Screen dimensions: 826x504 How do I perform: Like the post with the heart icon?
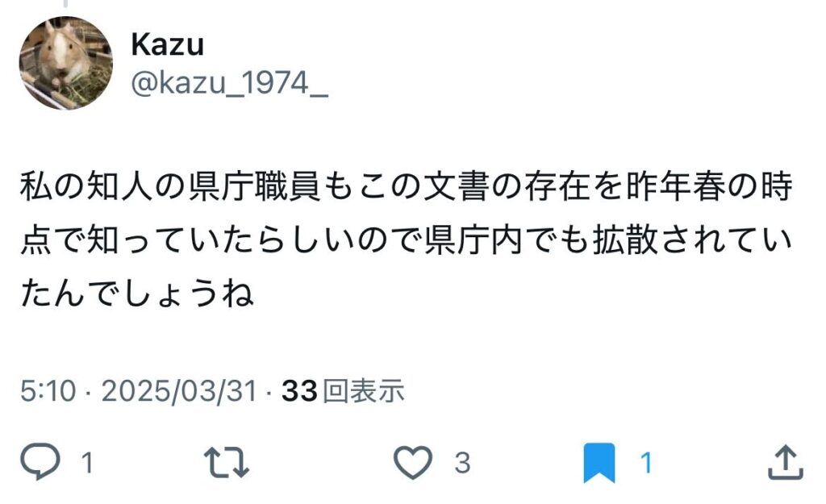point(413,462)
